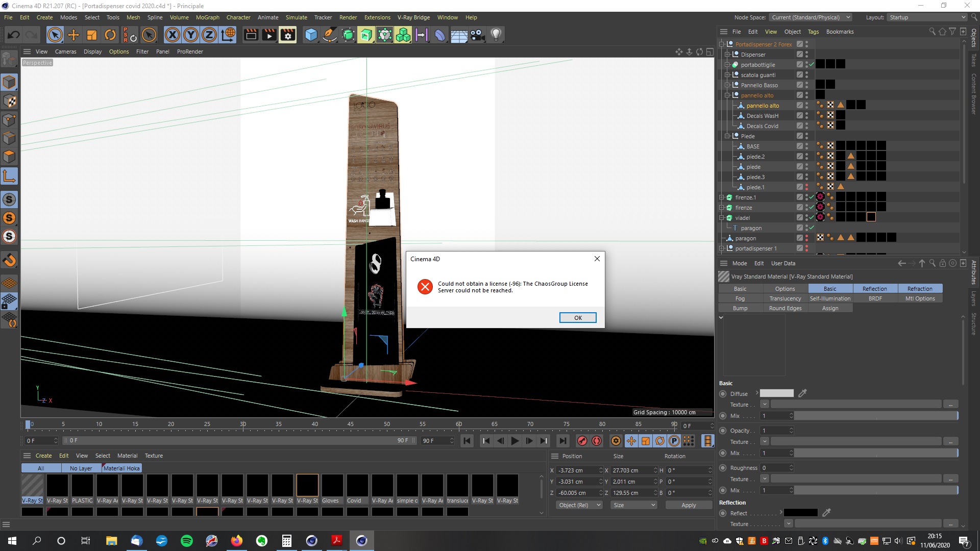Screen dimensions: 980x551
Task: Collapse the Piede group
Action: coord(727,136)
